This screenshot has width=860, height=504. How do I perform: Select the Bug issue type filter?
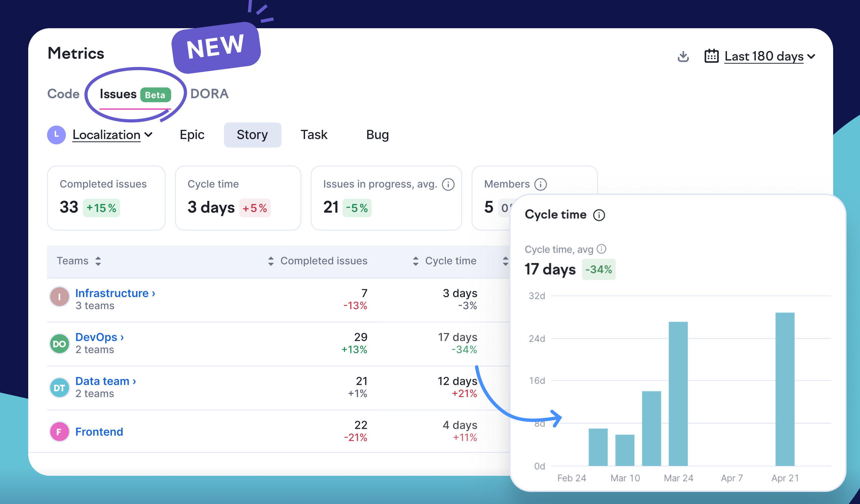click(377, 135)
